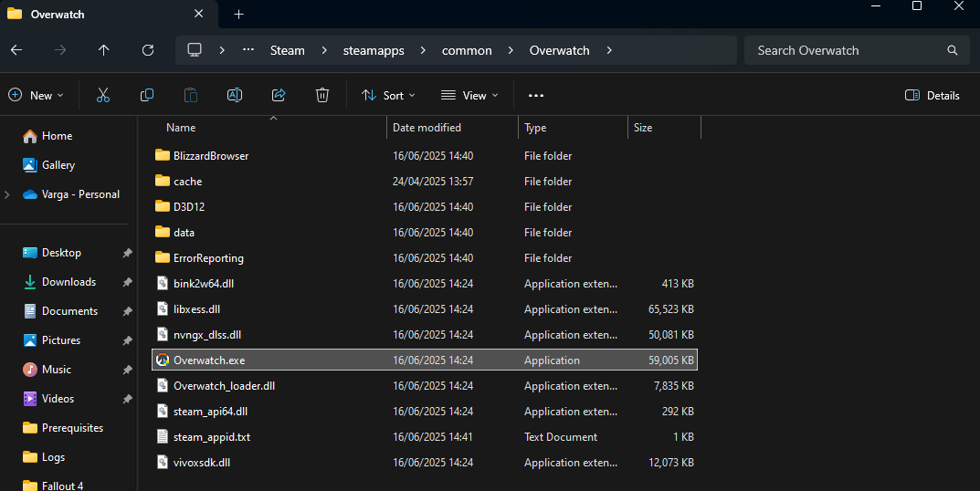Open a new tab with plus
980x491 pixels.
coord(238,14)
